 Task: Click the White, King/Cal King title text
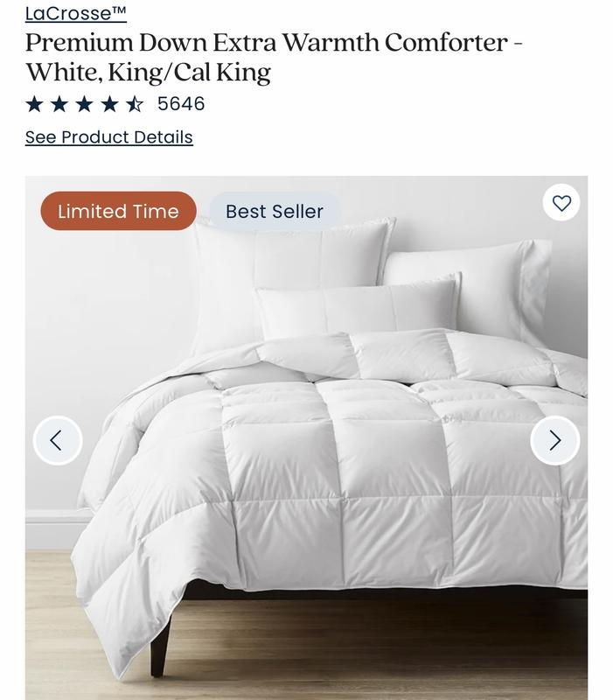click(148, 73)
